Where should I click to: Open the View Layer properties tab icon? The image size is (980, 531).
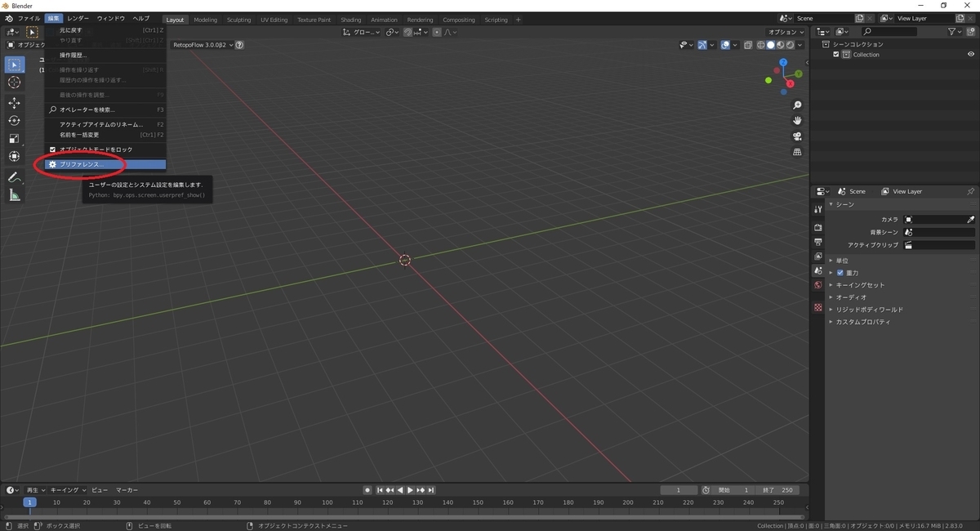[x=817, y=256]
